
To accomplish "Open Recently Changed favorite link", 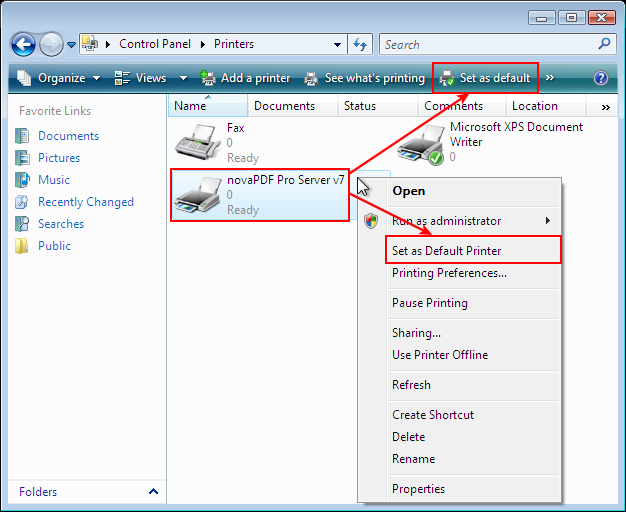I will click(x=86, y=202).
